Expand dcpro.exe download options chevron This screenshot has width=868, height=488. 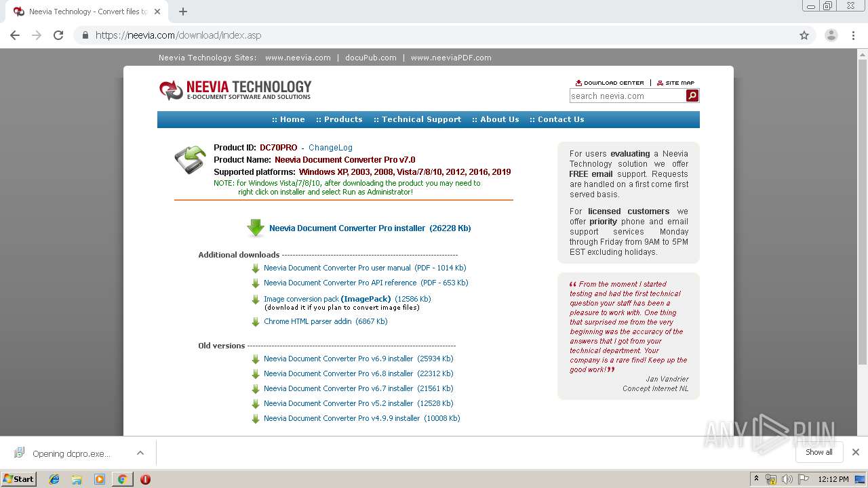tap(140, 453)
